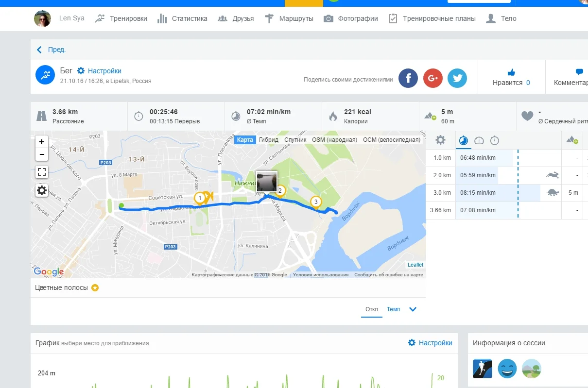
Task: Toggle map fullscreen mode
Action: [x=42, y=172]
